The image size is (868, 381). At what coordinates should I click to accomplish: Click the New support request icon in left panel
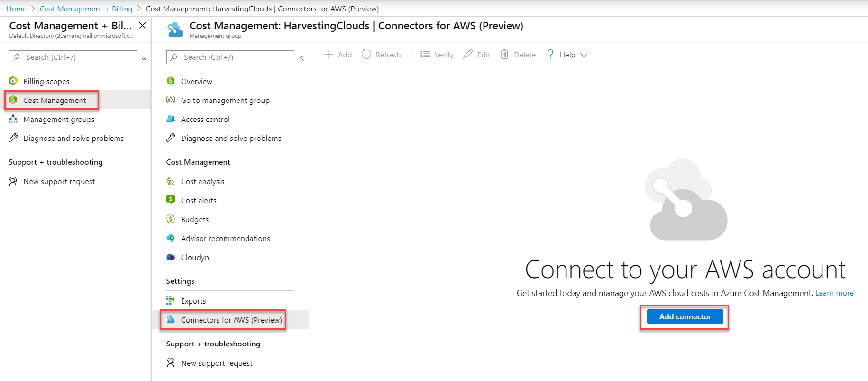(13, 181)
